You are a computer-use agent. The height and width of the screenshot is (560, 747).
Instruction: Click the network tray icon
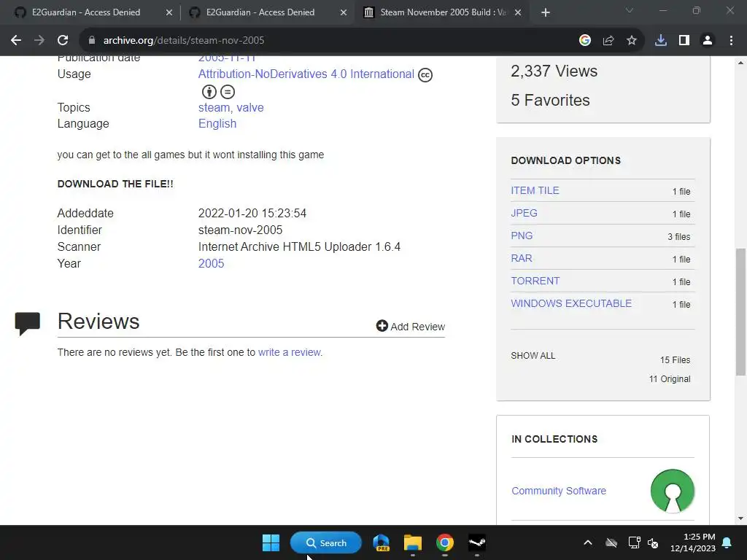(634, 542)
